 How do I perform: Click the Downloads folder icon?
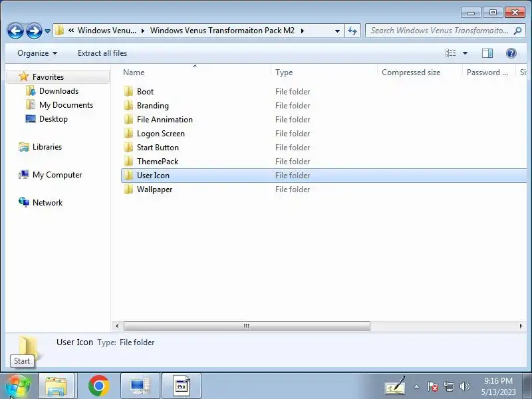pyautogui.click(x=31, y=91)
